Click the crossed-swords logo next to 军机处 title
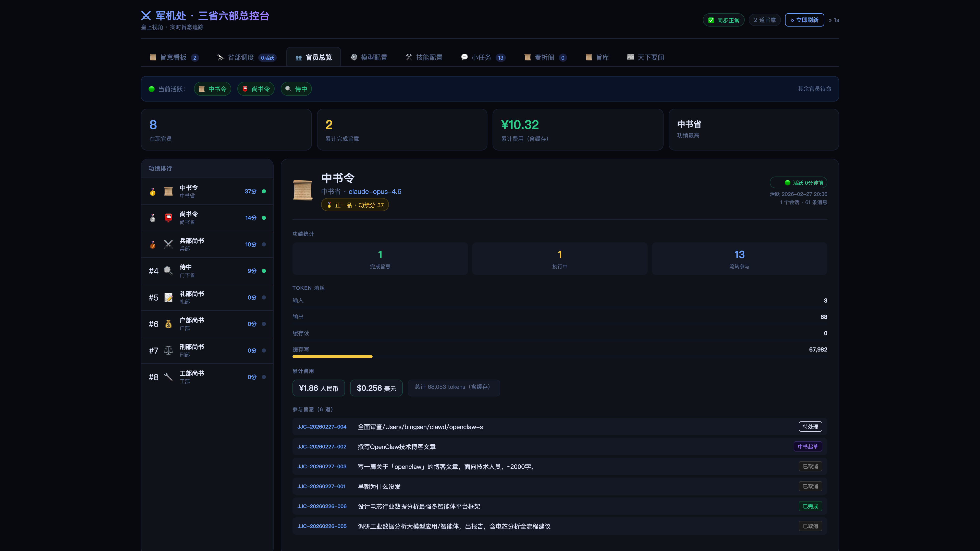 coord(146,16)
